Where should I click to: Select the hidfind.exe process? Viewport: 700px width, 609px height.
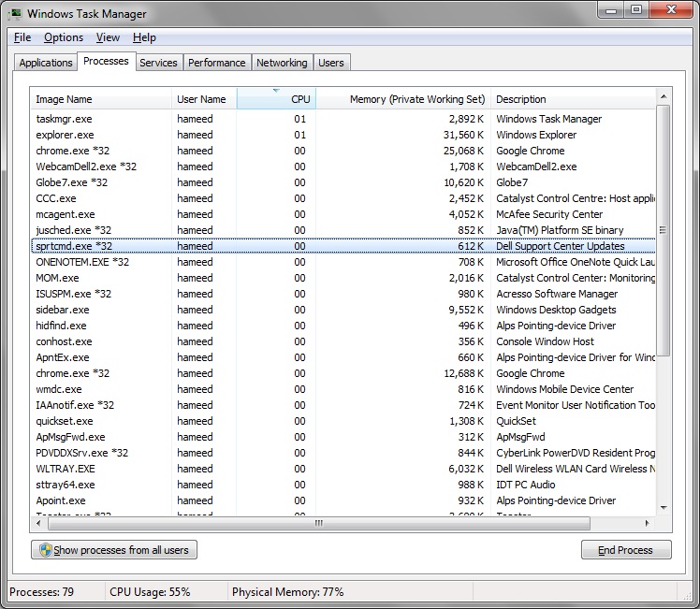coord(343,326)
